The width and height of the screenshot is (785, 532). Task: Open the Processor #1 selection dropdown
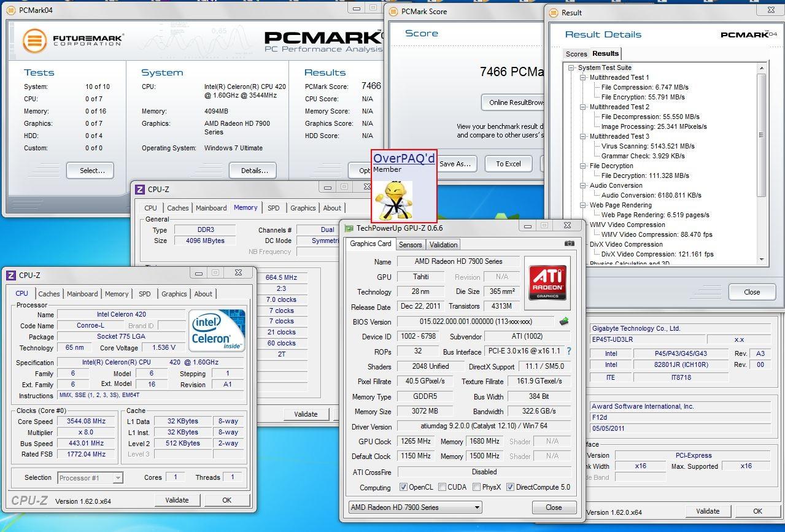pyautogui.click(x=90, y=477)
